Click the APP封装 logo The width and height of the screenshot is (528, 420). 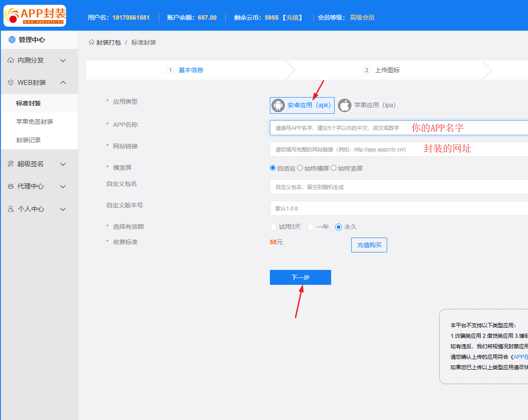35,16
